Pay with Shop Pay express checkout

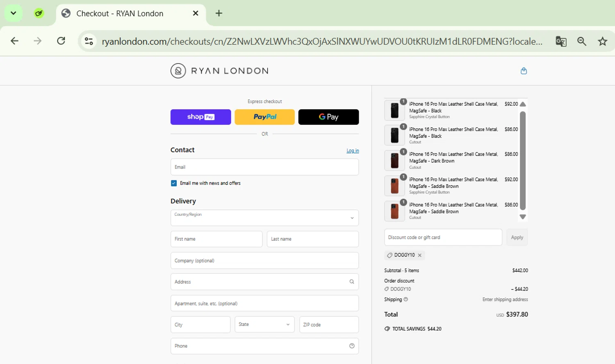tap(201, 117)
